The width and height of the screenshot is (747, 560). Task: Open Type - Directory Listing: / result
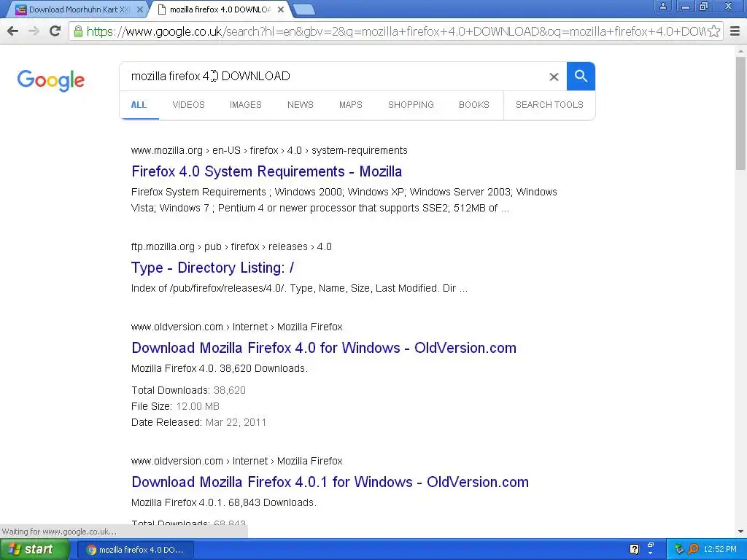click(212, 268)
